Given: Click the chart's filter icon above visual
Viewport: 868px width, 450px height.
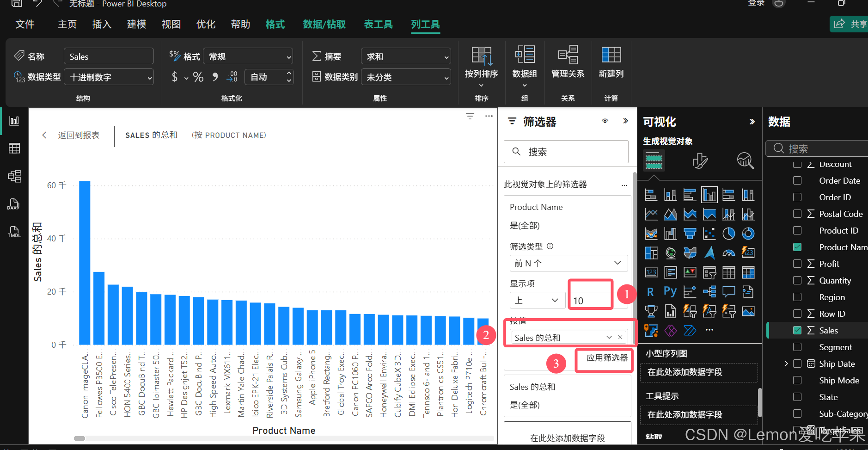Looking at the screenshot, I should coord(470,116).
